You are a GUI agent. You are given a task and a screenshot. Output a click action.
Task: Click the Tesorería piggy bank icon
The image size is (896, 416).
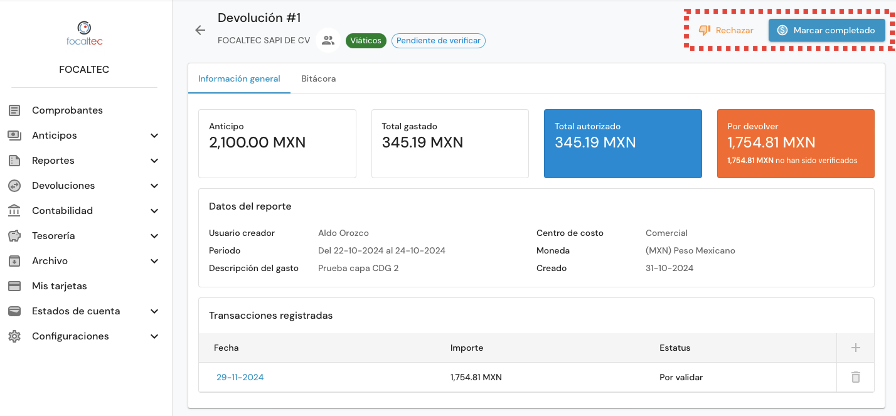pos(15,235)
